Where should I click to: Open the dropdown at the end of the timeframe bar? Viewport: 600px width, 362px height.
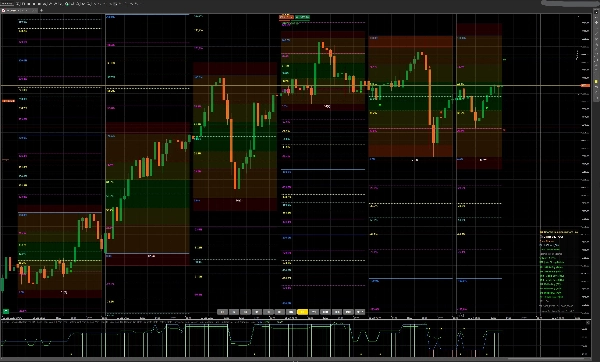click(360, 312)
